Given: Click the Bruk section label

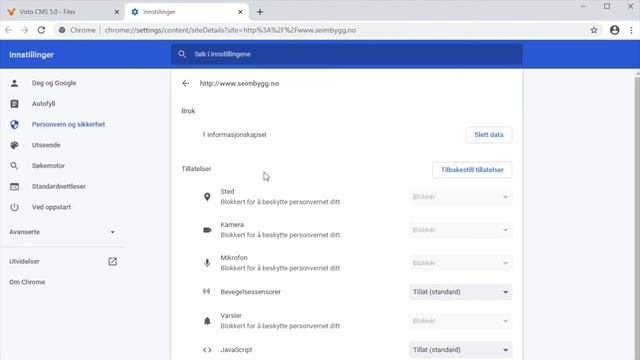Looking at the screenshot, I should [188, 111].
